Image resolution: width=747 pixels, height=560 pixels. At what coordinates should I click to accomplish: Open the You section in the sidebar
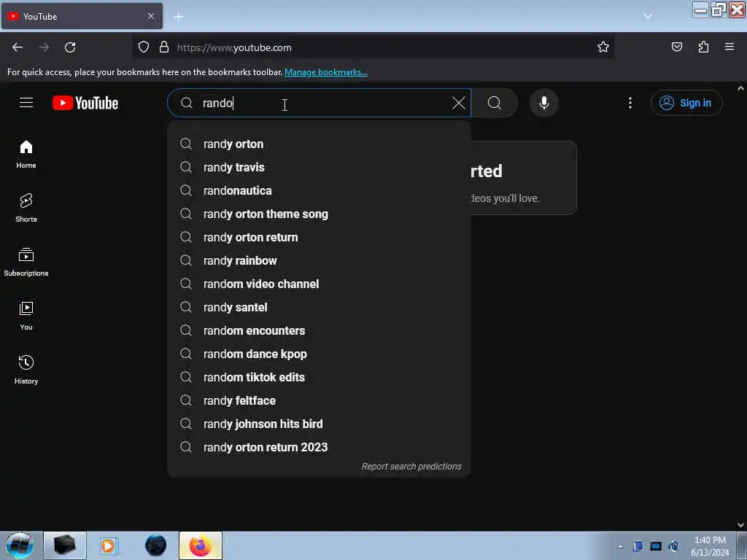click(26, 316)
